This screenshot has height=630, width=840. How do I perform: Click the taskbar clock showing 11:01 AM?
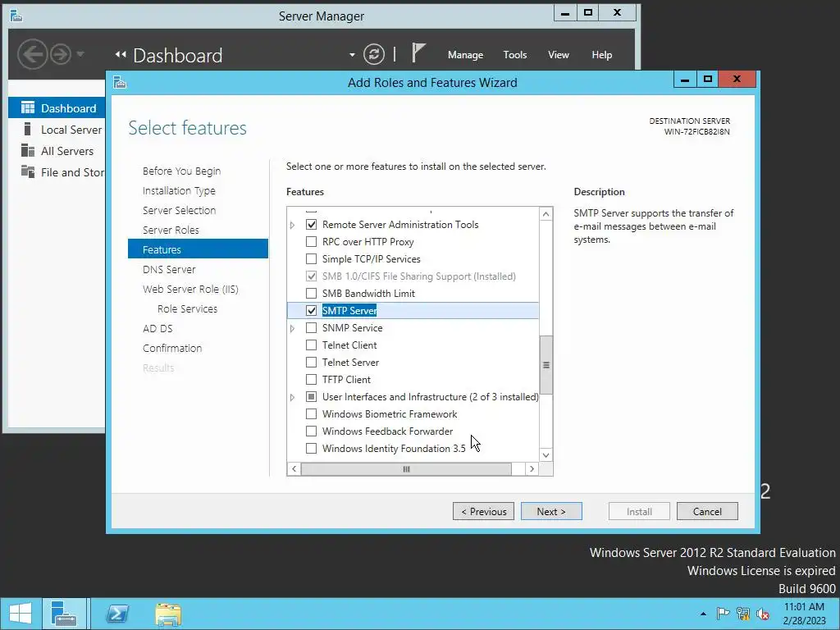coord(804,614)
